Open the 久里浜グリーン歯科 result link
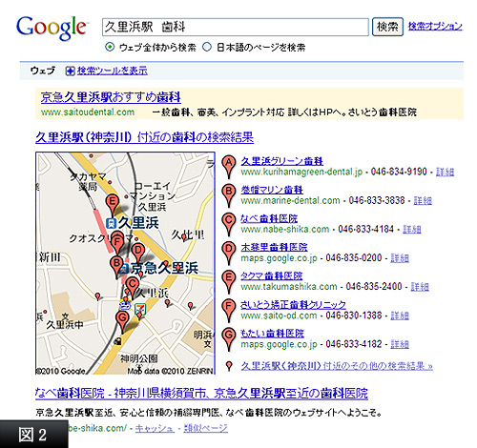This screenshot has height=448, width=477. 282,161
